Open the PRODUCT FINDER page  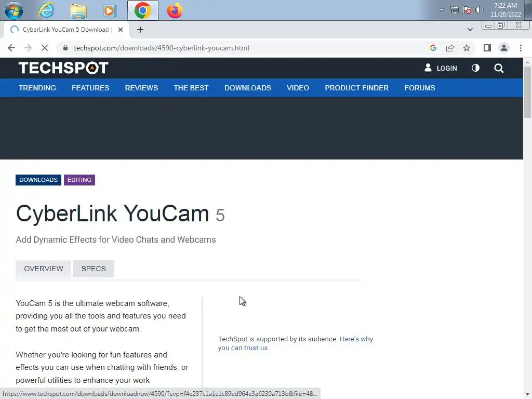pyautogui.click(x=356, y=88)
